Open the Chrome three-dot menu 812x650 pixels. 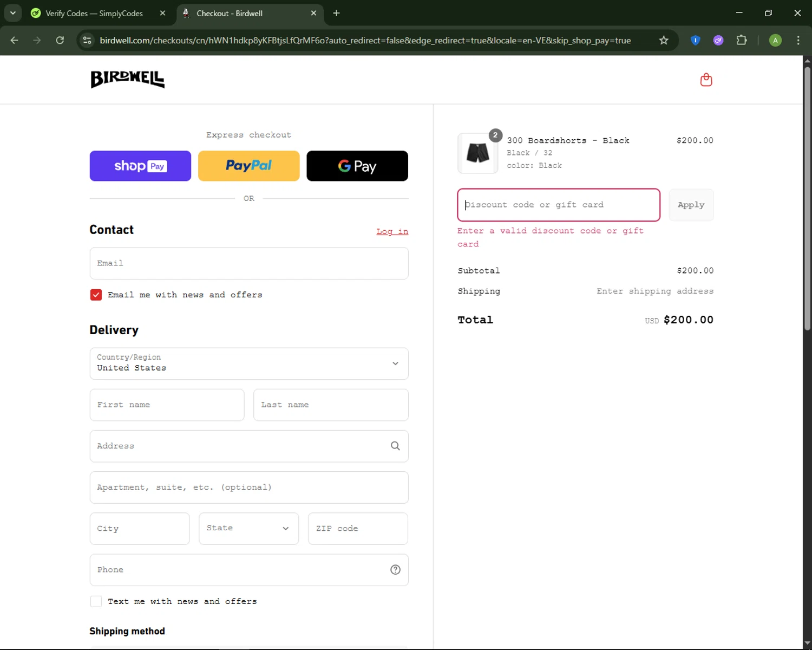pyautogui.click(x=798, y=40)
